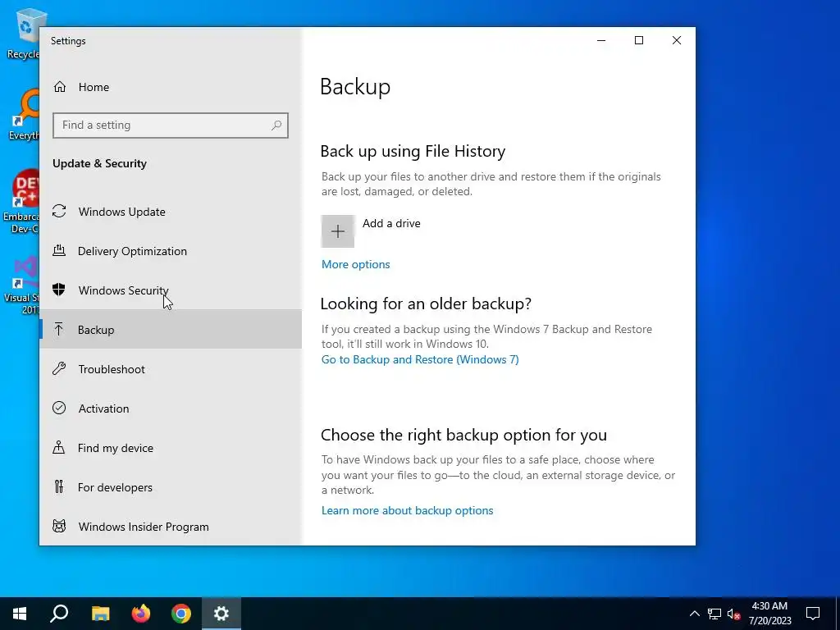Open taskbar search magnifier
This screenshot has width=840, height=630.
[59, 614]
